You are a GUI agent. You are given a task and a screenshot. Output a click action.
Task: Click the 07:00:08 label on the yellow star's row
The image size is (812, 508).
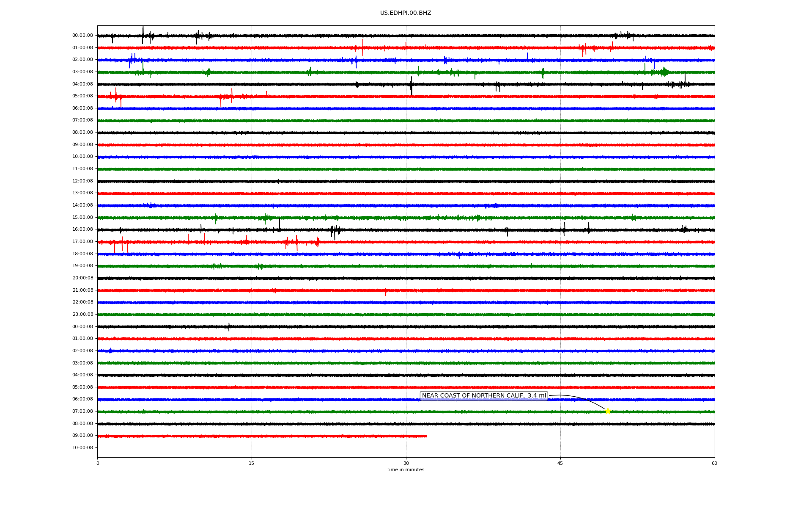click(x=82, y=411)
